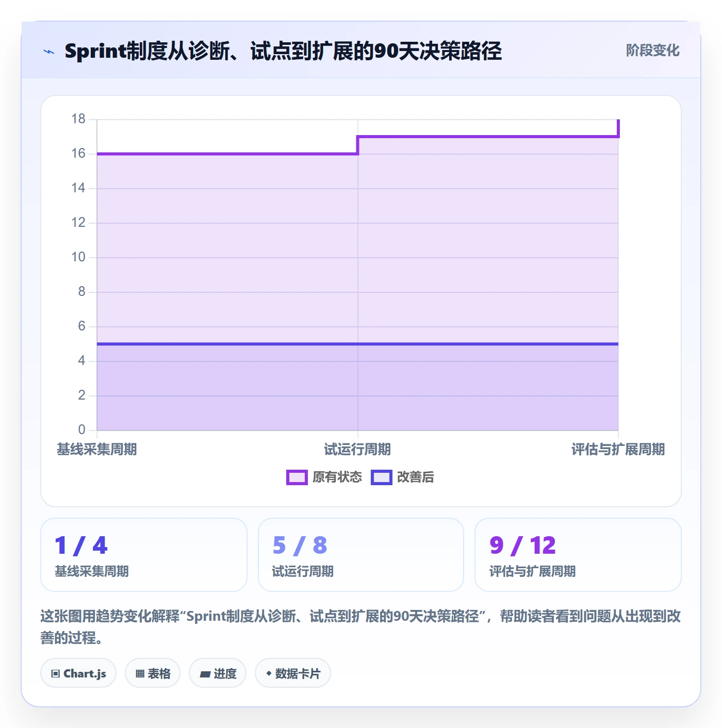Viewport: 722px width, 728px height.
Task: Click the 数据卡片 chip diamond icon
Action: (x=269, y=673)
